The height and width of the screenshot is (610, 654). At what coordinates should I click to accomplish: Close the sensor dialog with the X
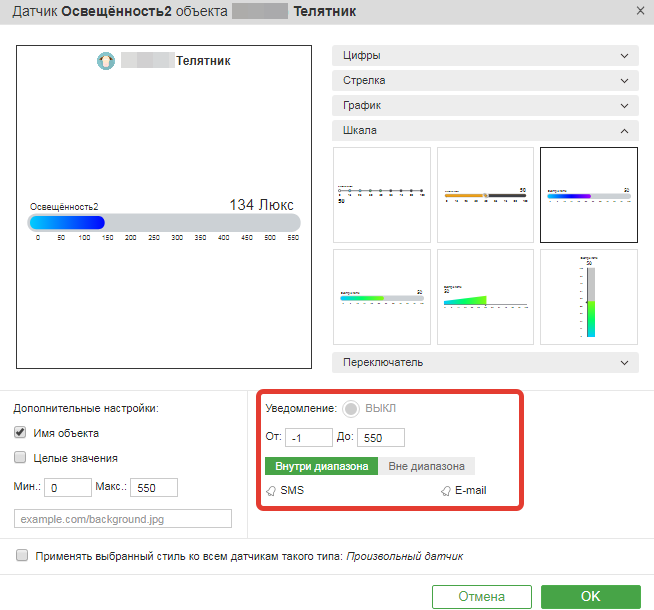640,11
